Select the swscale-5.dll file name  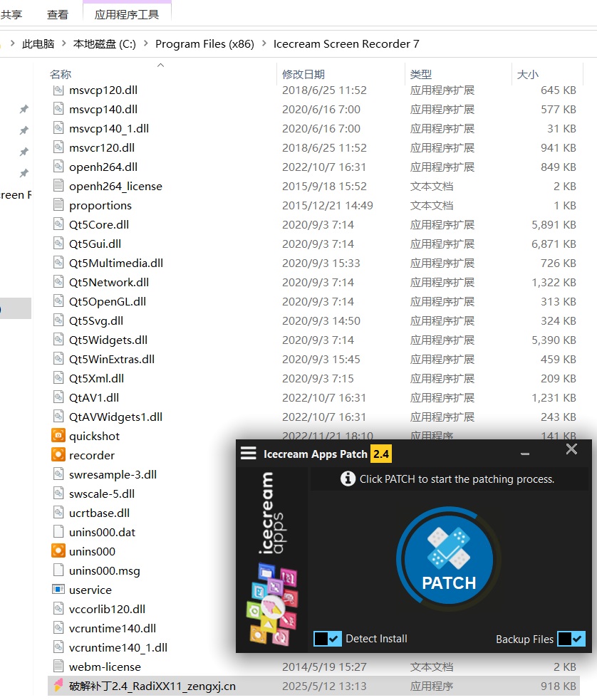101,493
